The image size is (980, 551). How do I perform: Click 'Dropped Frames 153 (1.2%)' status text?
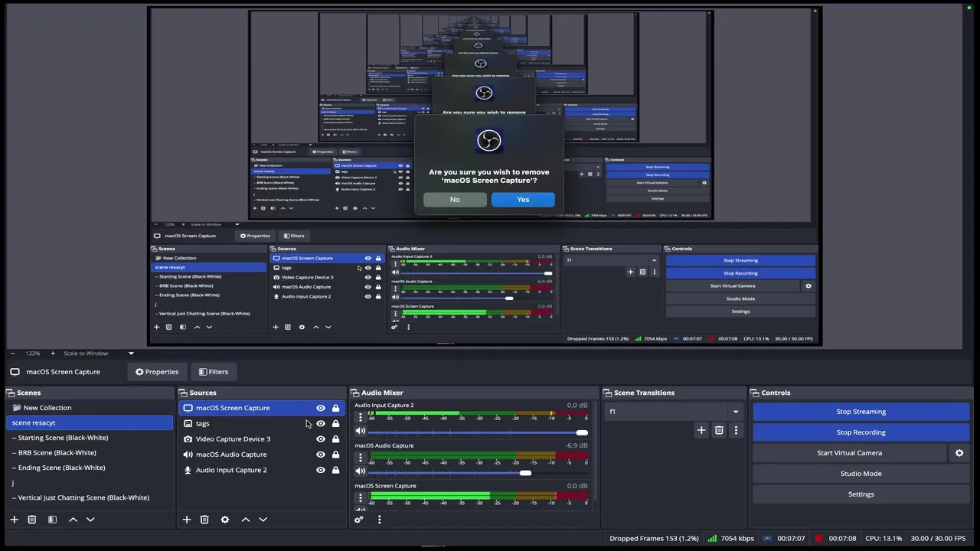(654, 539)
